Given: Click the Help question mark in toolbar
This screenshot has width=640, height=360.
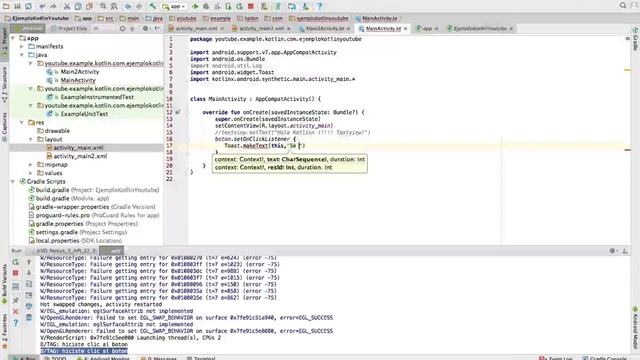Looking at the screenshot, I should (320, 6).
